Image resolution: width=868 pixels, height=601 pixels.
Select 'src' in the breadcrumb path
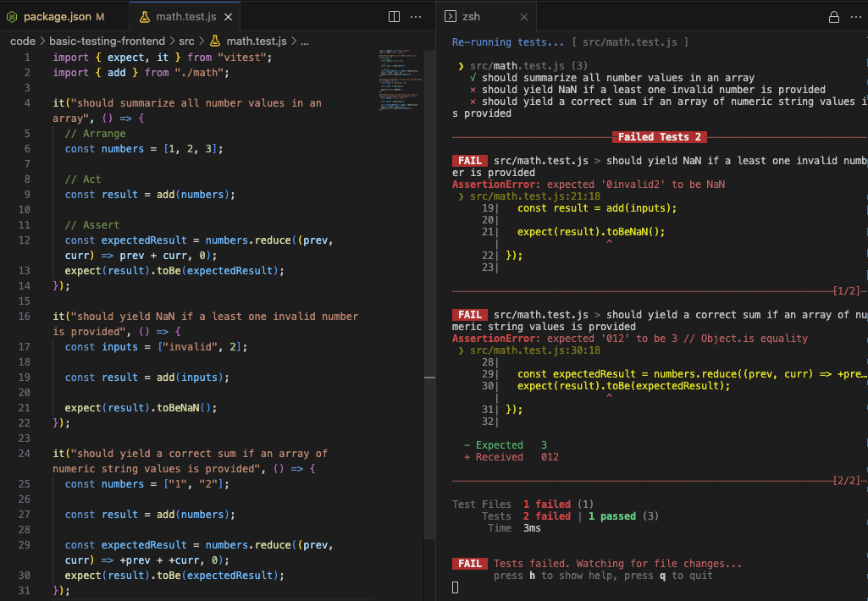(x=186, y=41)
